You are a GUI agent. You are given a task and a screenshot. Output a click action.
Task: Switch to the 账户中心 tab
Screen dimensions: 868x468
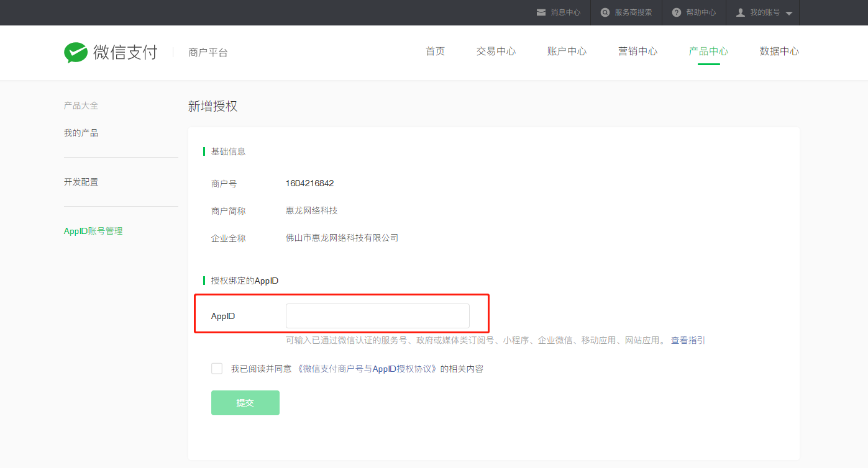[567, 52]
